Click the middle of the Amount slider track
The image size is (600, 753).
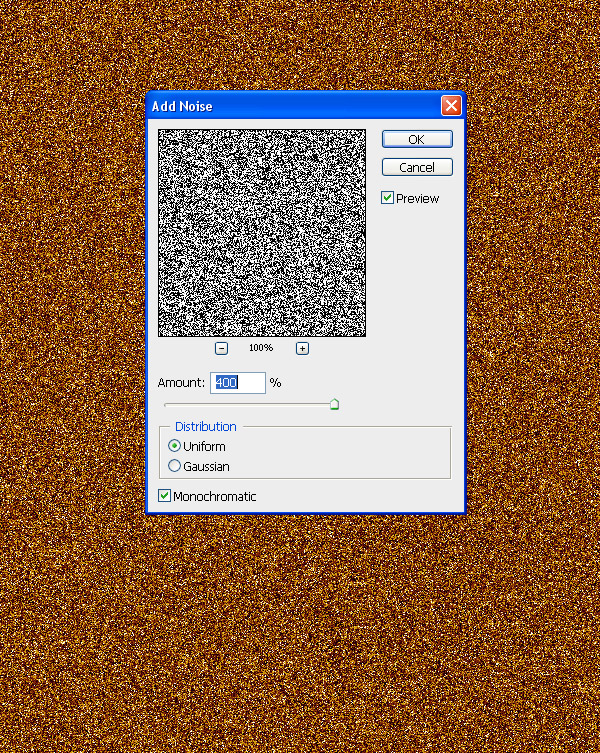point(249,405)
